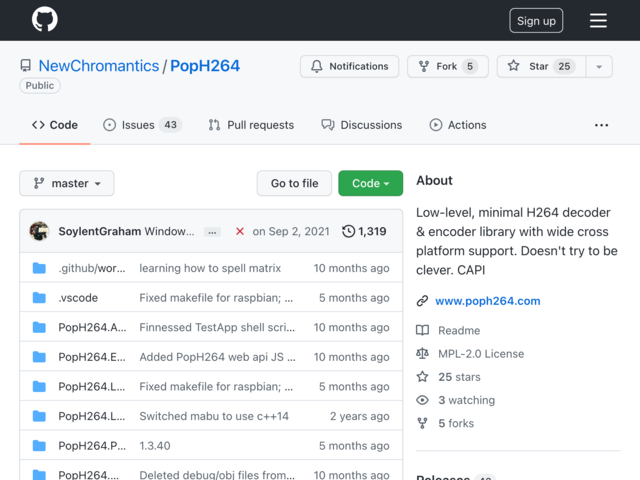Viewport: 640px width, 480px height.
Task: Open commit 'Switched mabu to use c++14'
Action: click(x=214, y=416)
